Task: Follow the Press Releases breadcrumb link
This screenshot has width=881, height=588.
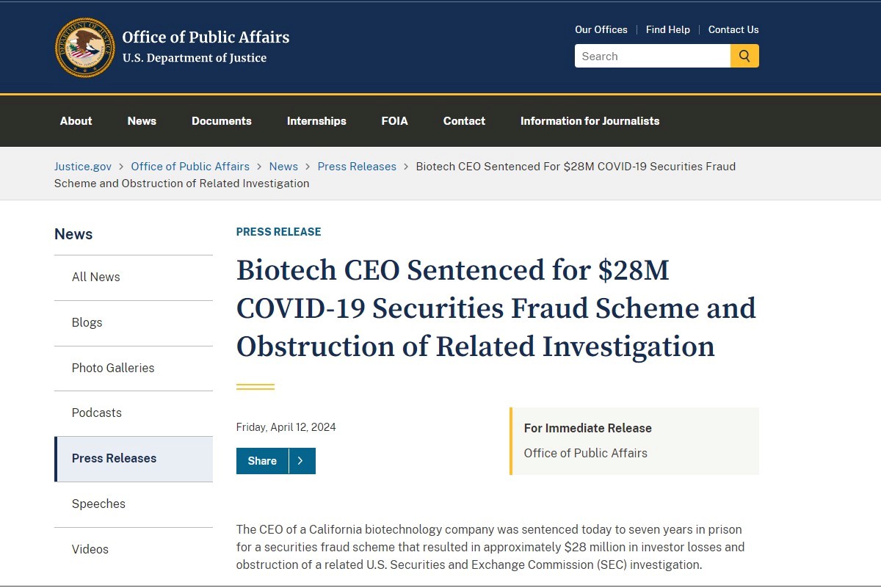Action: tap(357, 167)
